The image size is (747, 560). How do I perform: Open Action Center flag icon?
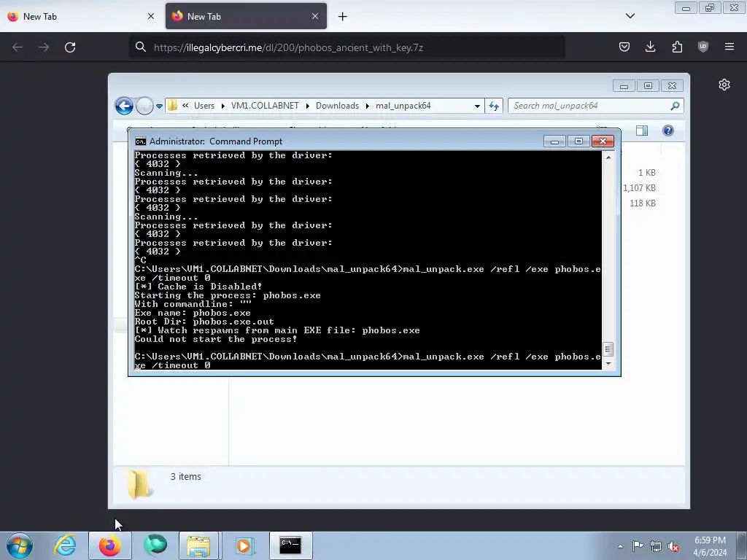click(x=638, y=546)
